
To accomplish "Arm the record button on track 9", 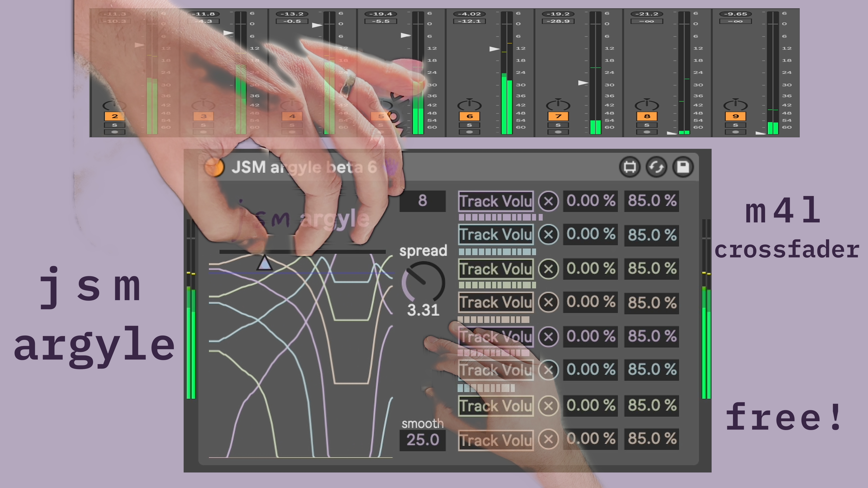I will click(735, 132).
